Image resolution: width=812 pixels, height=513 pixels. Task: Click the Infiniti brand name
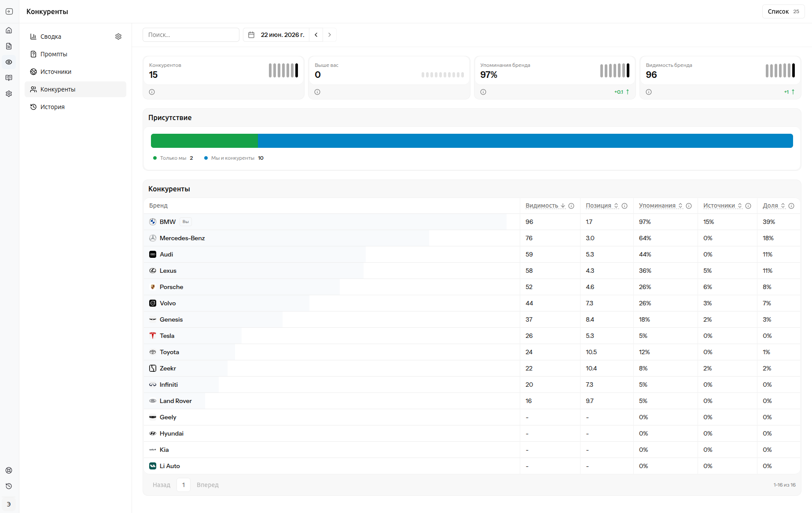click(x=169, y=385)
